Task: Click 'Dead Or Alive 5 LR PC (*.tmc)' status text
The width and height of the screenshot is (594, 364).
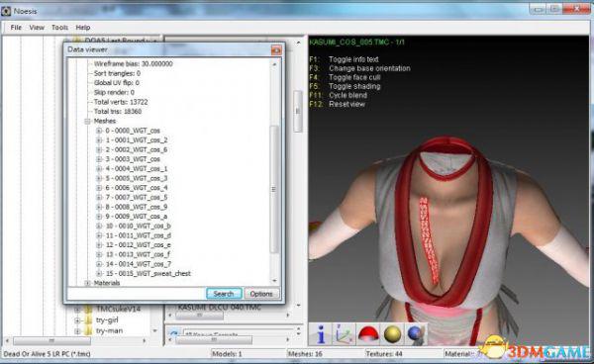Action: (x=47, y=354)
